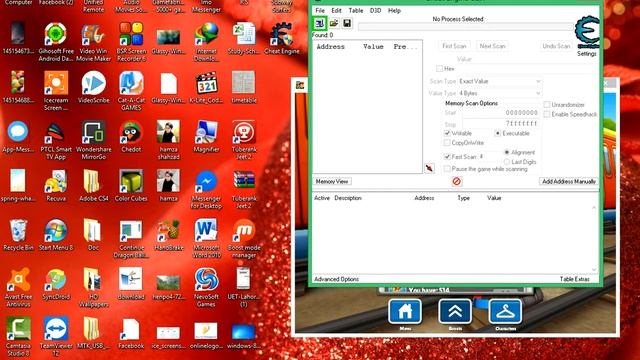Select the Gihosoft Free Android Data icon
This screenshot has height=360, width=640.
tap(56, 42)
